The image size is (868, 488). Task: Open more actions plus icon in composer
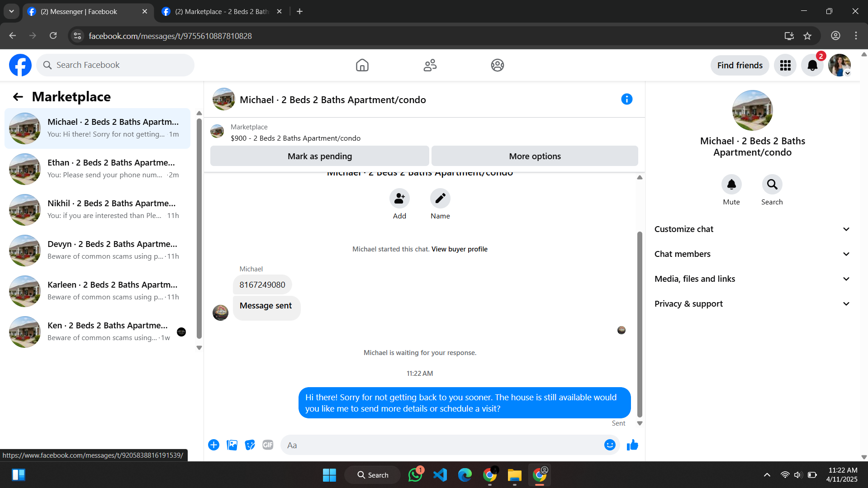213,445
